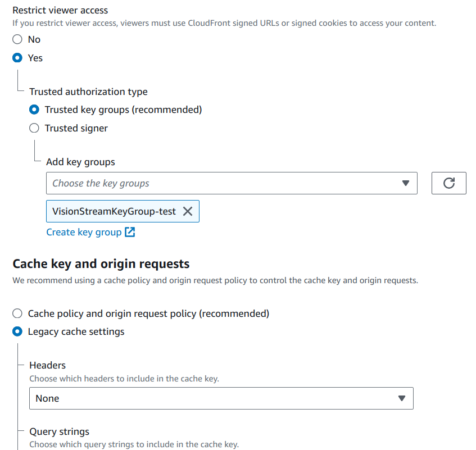Open the 'Choose the key groups' dropdown
476x450 pixels.
click(x=225, y=183)
